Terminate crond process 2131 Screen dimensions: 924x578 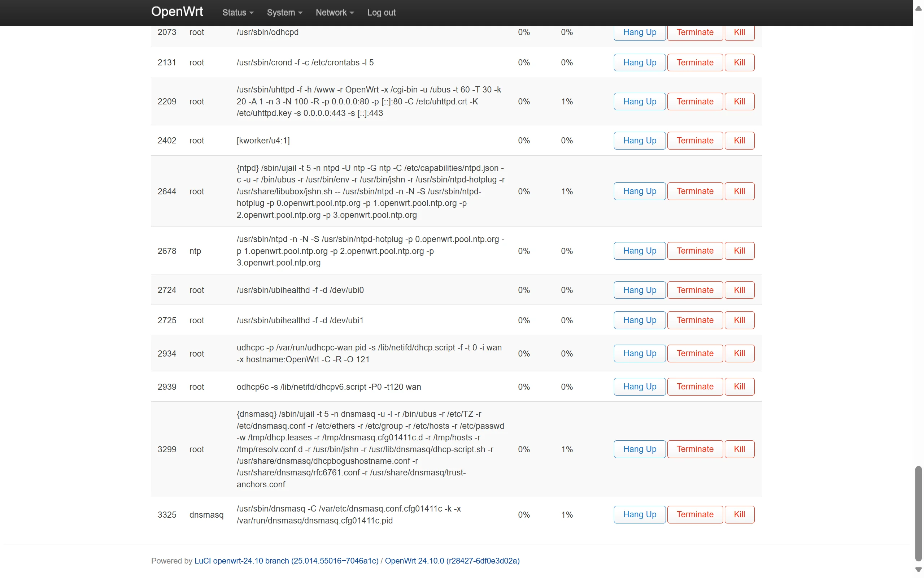[695, 62]
